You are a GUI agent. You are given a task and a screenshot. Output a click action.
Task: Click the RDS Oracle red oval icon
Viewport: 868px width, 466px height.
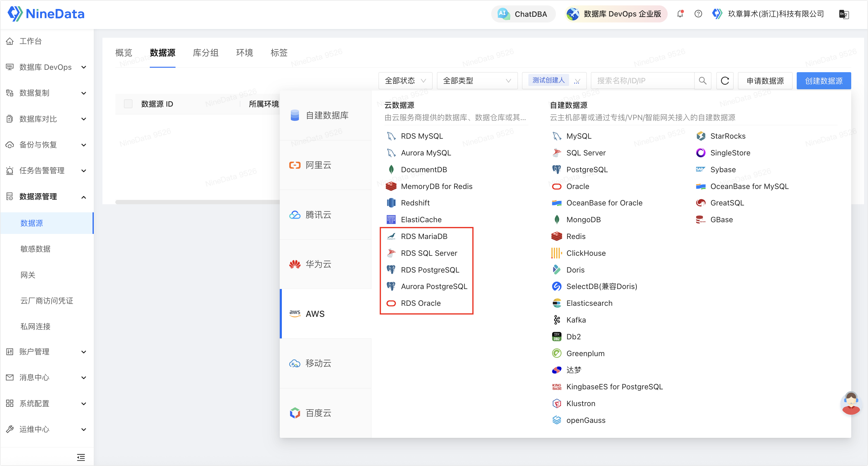click(x=391, y=303)
